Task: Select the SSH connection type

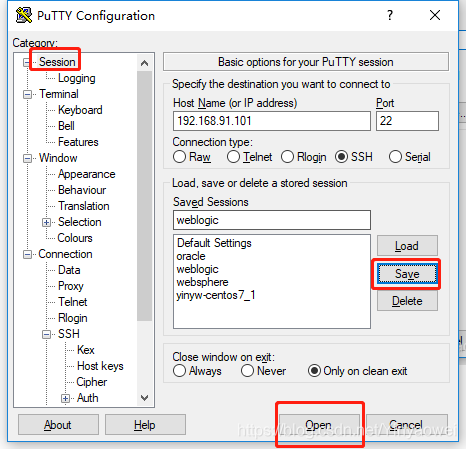Action: pos(342,157)
